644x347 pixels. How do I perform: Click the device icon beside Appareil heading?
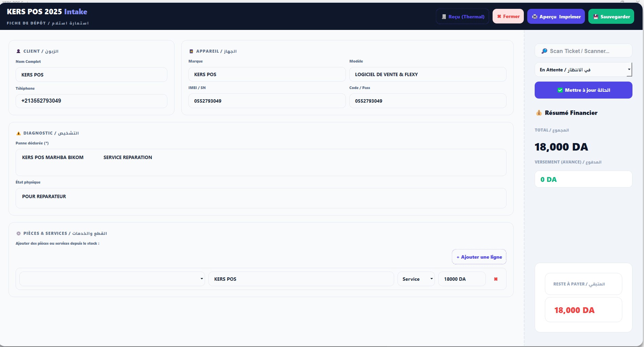(x=191, y=51)
